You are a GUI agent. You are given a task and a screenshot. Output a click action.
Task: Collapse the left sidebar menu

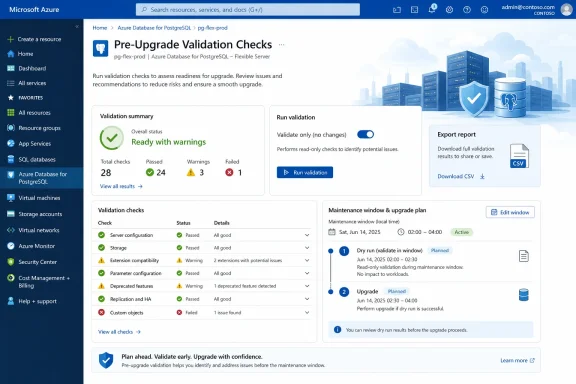(x=77, y=26)
